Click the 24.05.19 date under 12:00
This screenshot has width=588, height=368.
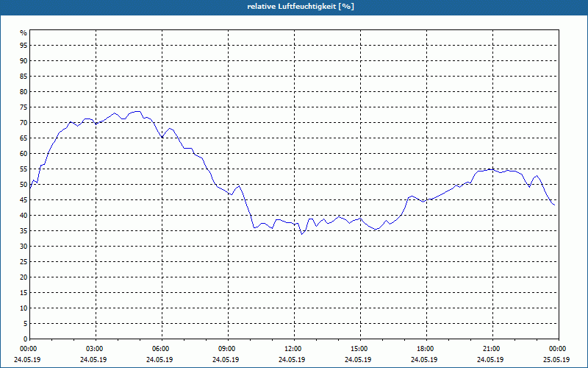tap(292, 360)
